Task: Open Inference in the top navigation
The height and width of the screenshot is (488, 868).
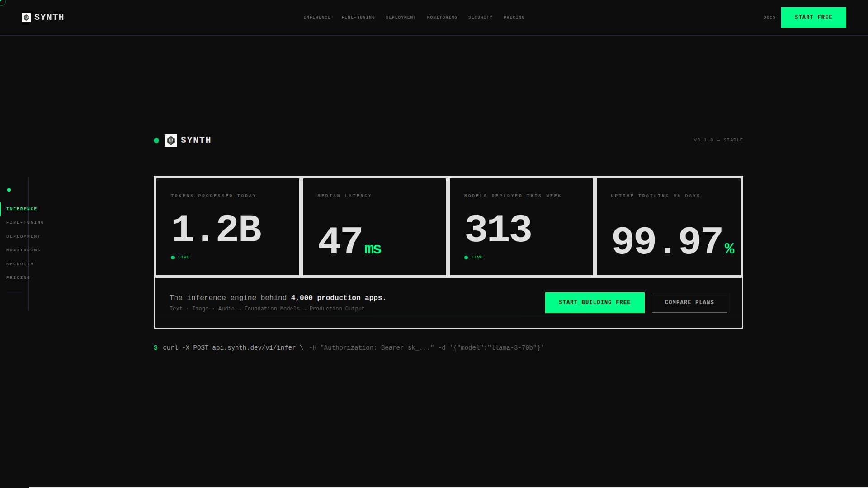Action: point(317,17)
